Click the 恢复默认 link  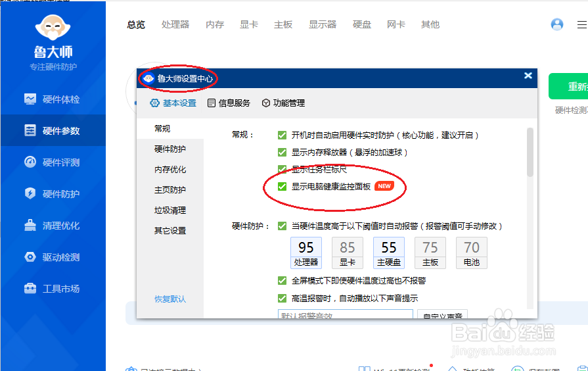170,299
